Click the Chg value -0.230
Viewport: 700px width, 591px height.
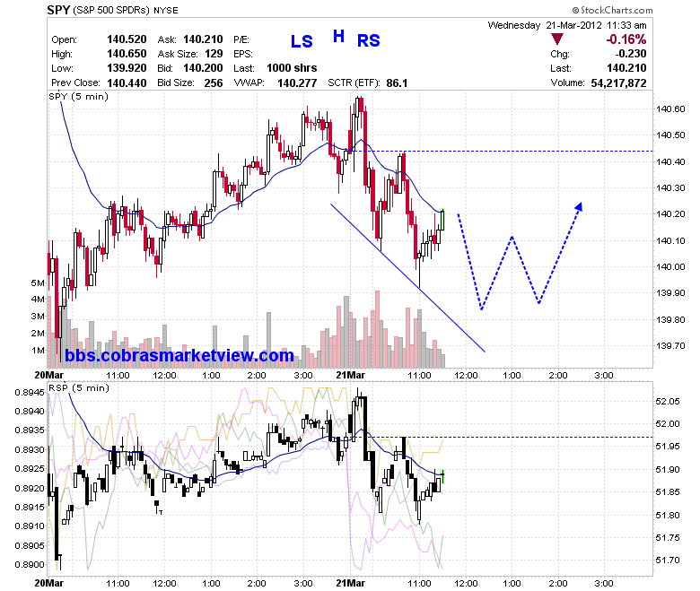click(x=630, y=54)
